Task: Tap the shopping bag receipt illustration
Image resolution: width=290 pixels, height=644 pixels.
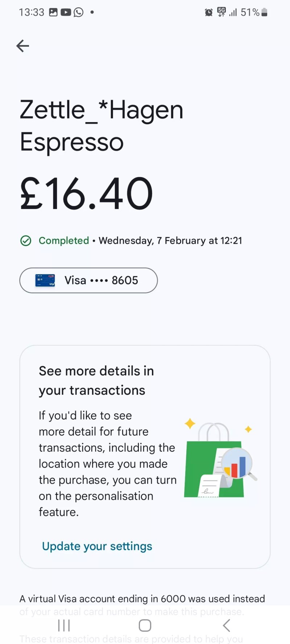Action: (220, 459)
